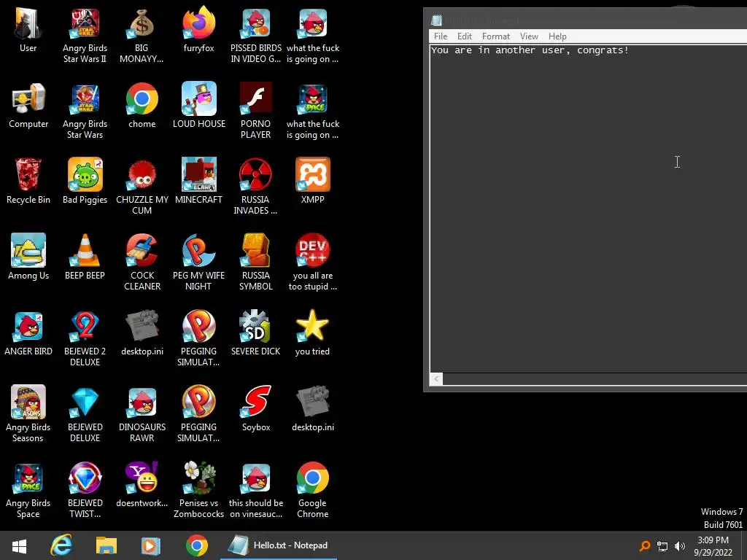Click the Hello.txt - Notepad taskbar button

tap(279, 545)
